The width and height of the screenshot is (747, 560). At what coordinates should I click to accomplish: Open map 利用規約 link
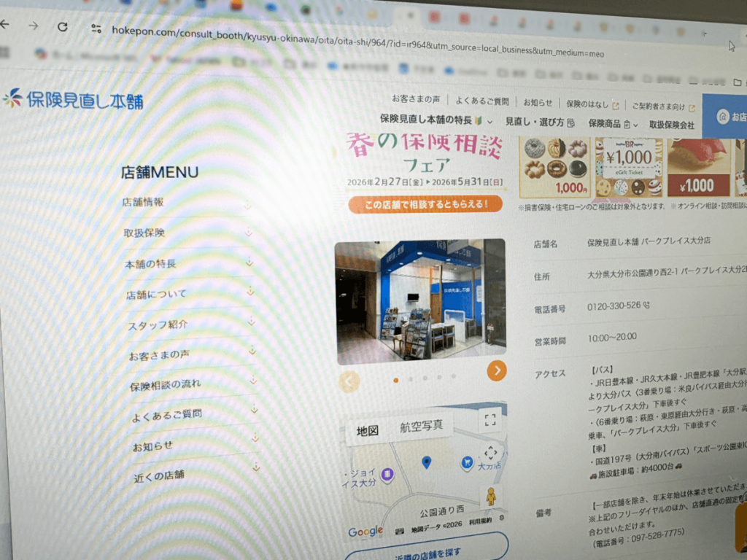pyautogui.click(x=480, y=521)
